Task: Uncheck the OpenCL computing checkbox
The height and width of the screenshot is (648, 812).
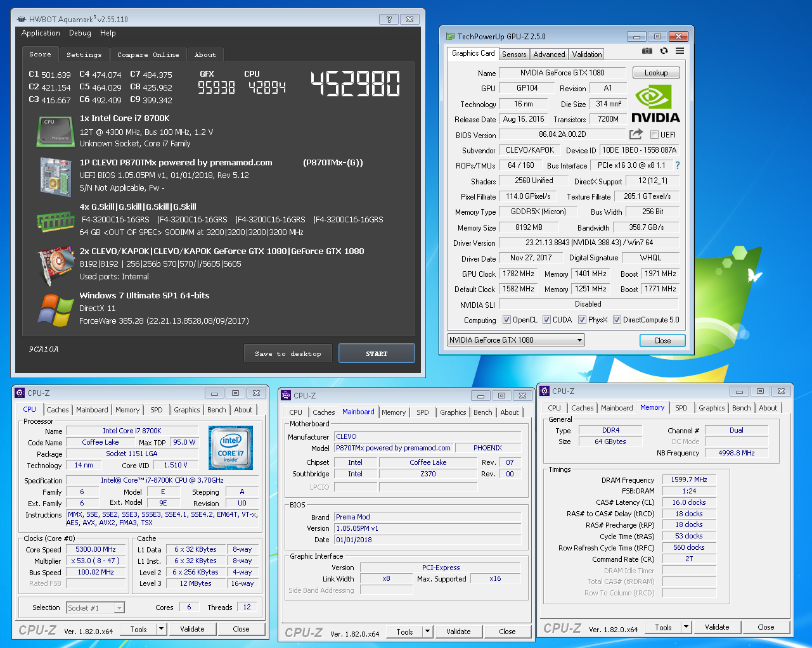Action: 506,320
